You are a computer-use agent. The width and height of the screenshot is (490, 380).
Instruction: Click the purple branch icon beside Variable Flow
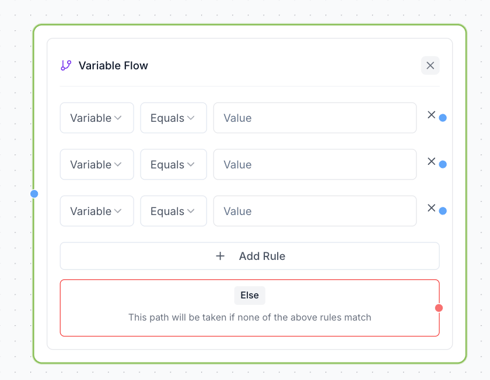(66, 65)
